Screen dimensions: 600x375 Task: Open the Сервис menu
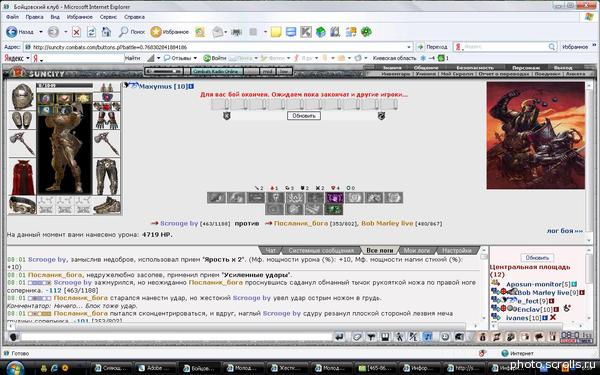click(x=108, y=17)
